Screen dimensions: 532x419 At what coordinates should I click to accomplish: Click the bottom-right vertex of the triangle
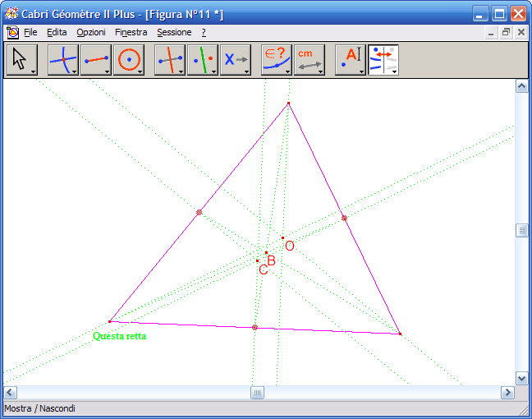401,334
